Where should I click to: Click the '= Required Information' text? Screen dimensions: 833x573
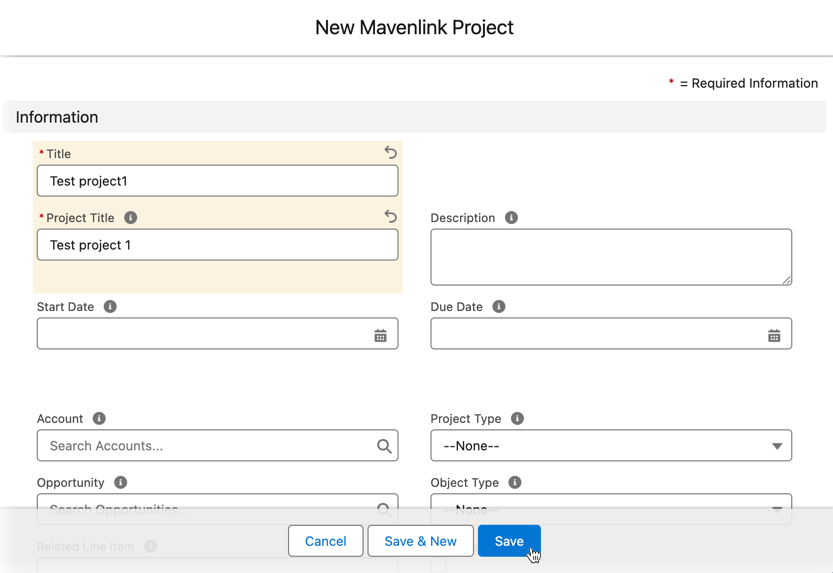749,83
